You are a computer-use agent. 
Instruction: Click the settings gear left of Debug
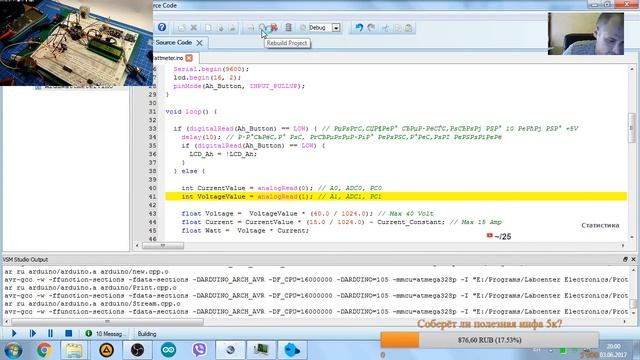point(303,28)
